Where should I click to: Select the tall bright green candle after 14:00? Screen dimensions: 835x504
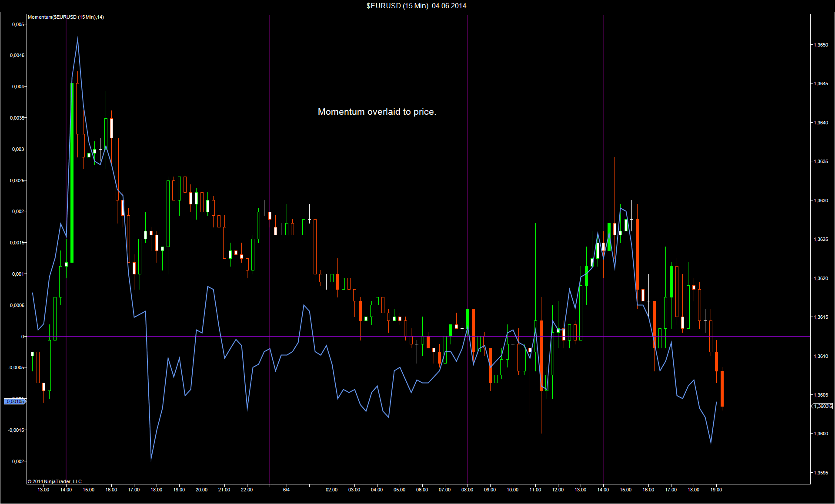tap(72, 174)
